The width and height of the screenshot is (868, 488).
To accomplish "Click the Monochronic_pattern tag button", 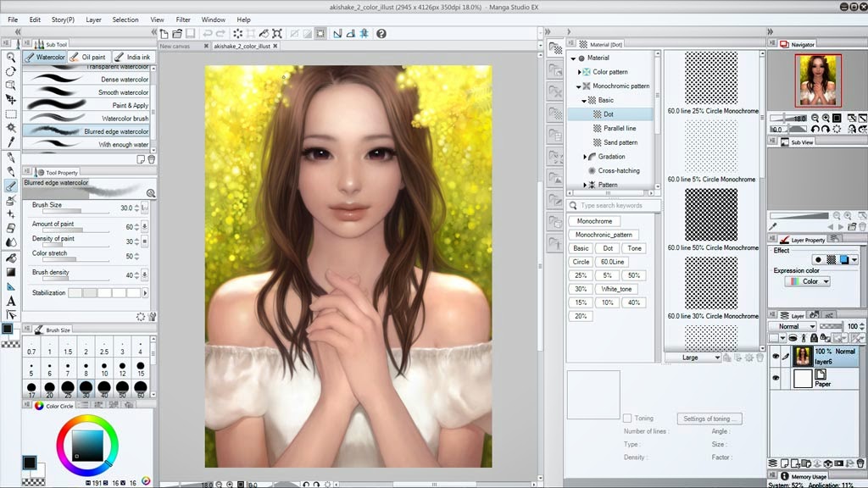I will point(604,235).
